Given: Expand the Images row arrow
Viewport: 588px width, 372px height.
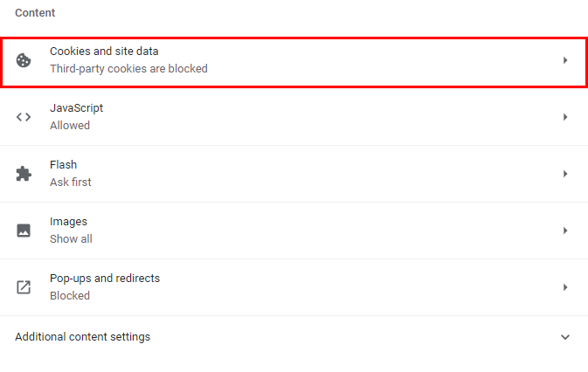Looking at the screenshot, I should coord(565,231).
